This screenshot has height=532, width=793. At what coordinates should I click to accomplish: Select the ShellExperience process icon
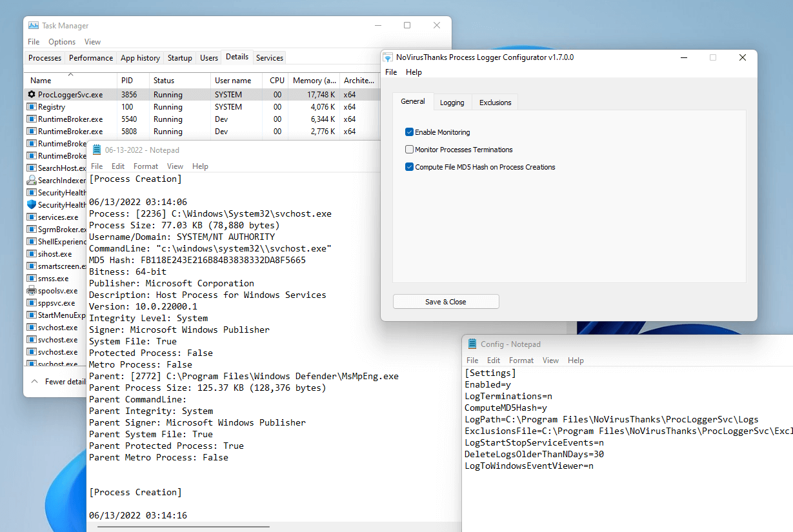pyautogui.click(x=32, y=242)
